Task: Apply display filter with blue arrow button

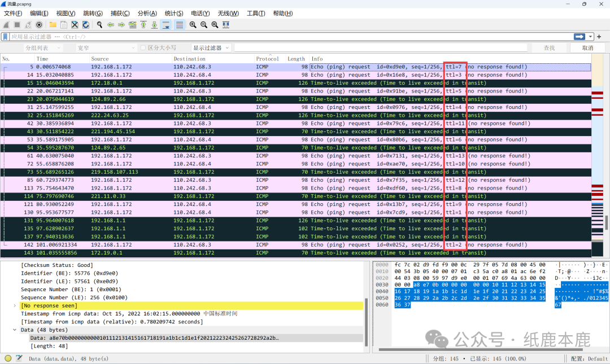Action: 579,37
